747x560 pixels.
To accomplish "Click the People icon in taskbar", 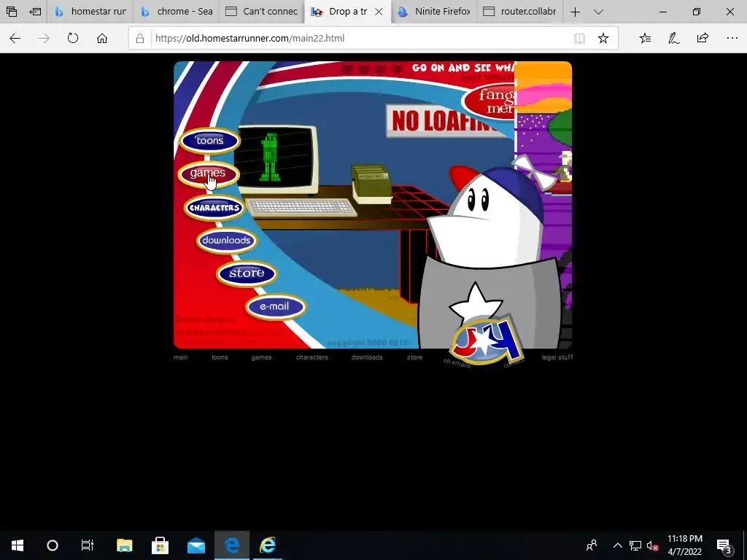I will click(x=592, y=545).
